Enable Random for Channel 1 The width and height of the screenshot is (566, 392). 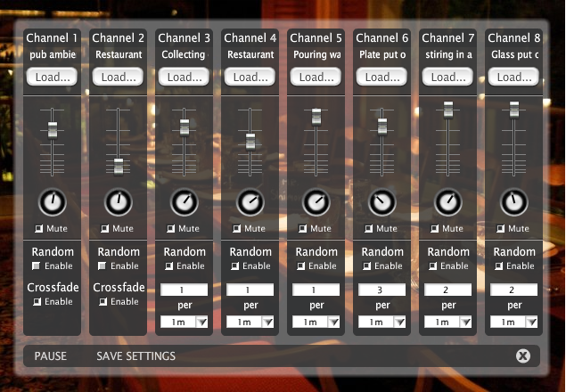tap(36, 266)
